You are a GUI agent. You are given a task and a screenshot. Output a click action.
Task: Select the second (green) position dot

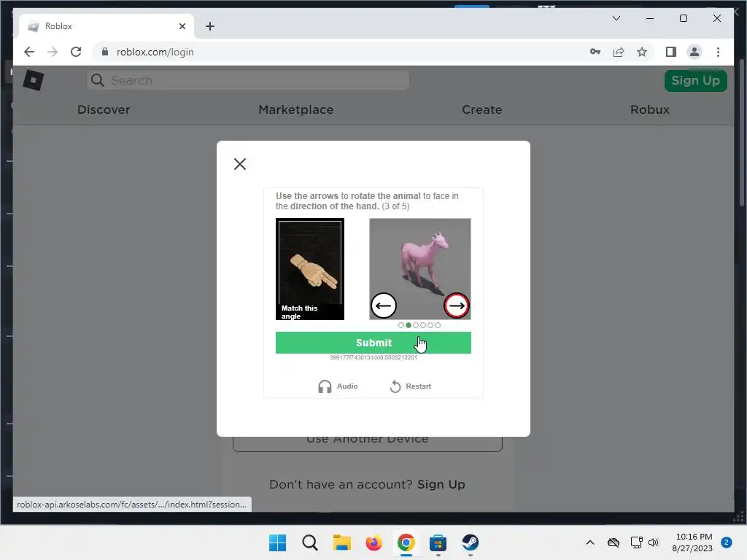(x=409, y=325)
